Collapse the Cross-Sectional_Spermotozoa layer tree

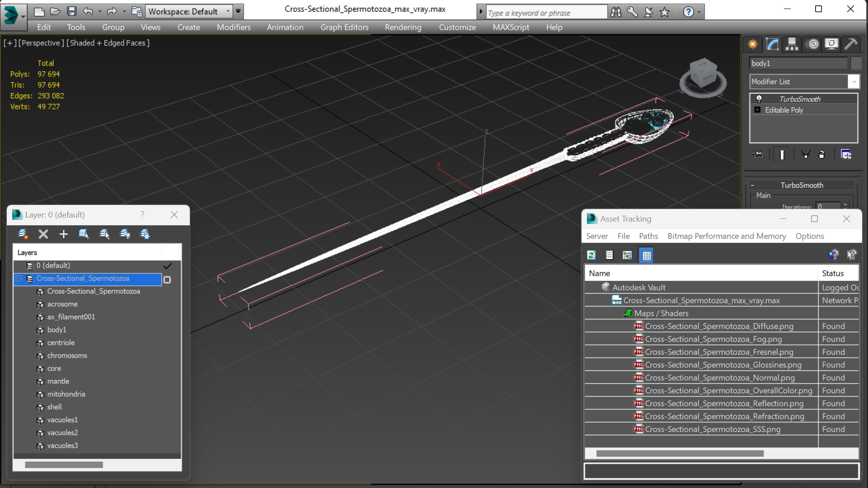click(x=19, y=279)
